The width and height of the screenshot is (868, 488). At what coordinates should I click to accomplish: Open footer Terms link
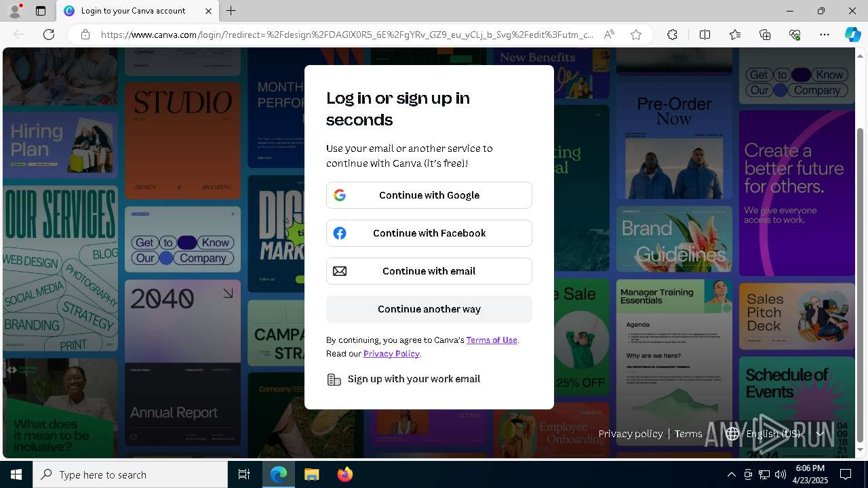point(688,434)
